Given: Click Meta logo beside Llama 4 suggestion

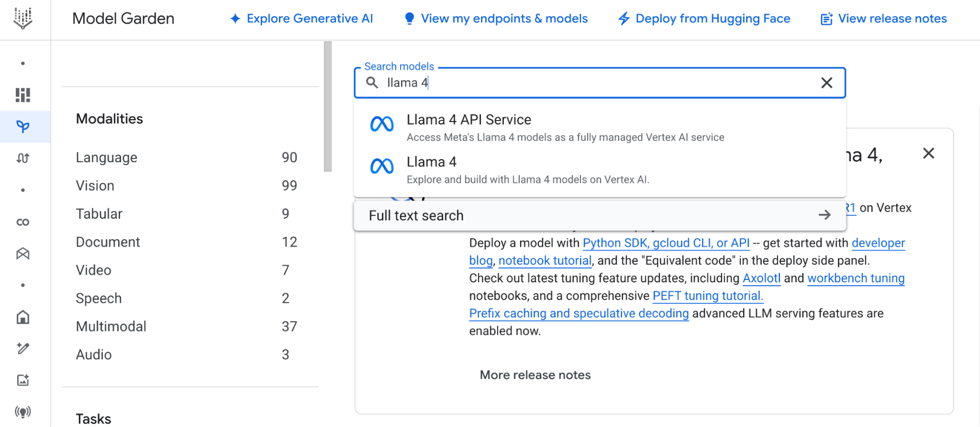Looking at the screenshot, I should [382, 166].
